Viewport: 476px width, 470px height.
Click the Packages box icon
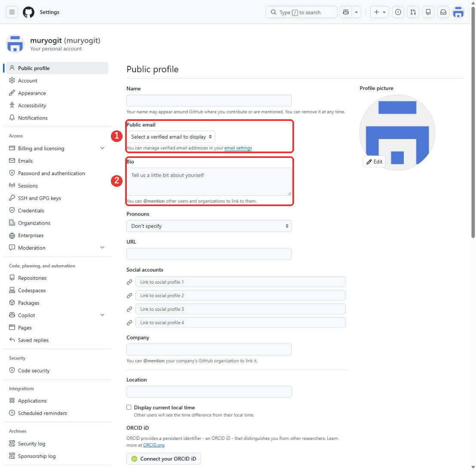(12, 303)
